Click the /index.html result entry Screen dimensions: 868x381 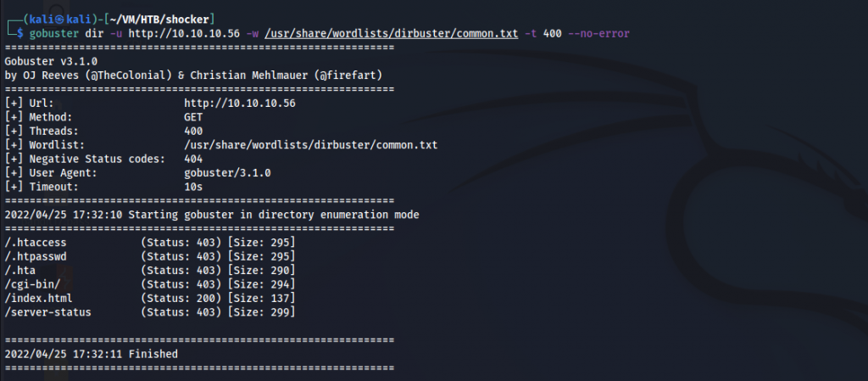pos(40,298)
